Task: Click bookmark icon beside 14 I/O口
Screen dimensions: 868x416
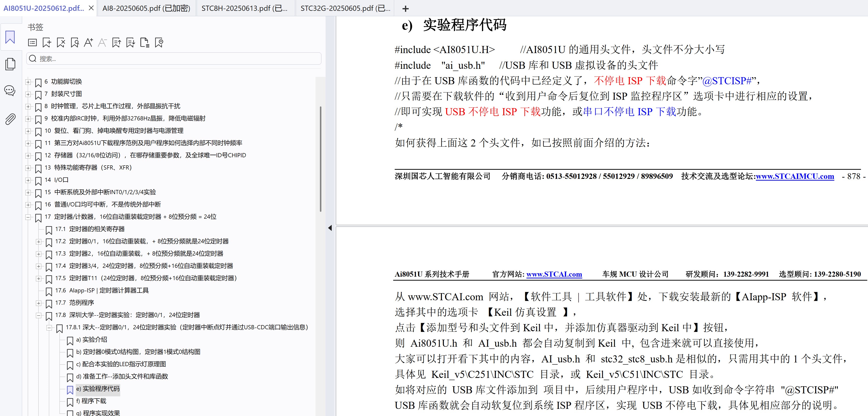Action: (x=38, y=181)
